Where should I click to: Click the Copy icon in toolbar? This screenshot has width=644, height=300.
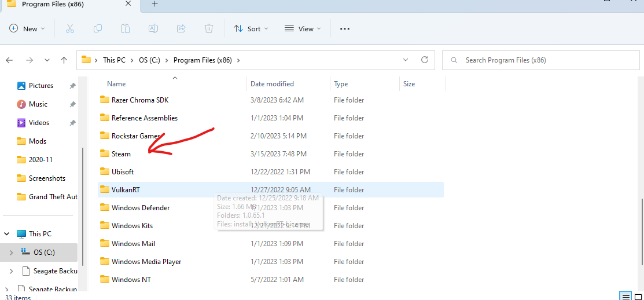pos(98,29)
